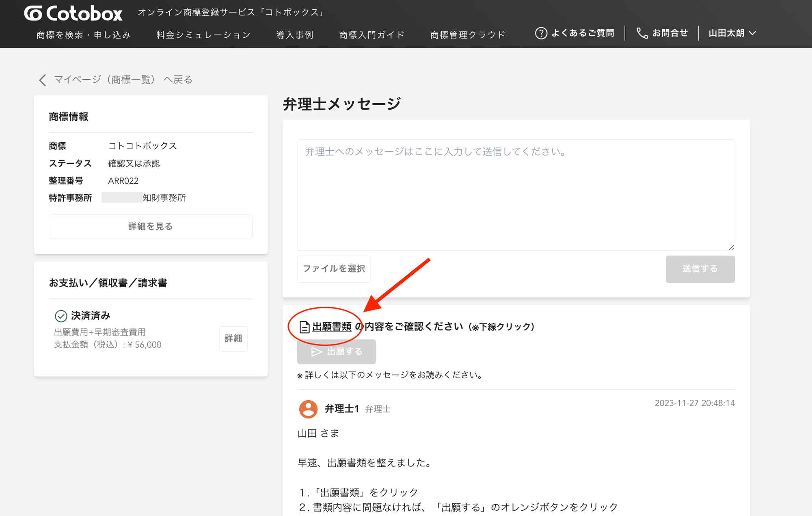
Task: Open 商標を検索・申し込み menu
Action: pyautogui.click(x=84, y=35)
